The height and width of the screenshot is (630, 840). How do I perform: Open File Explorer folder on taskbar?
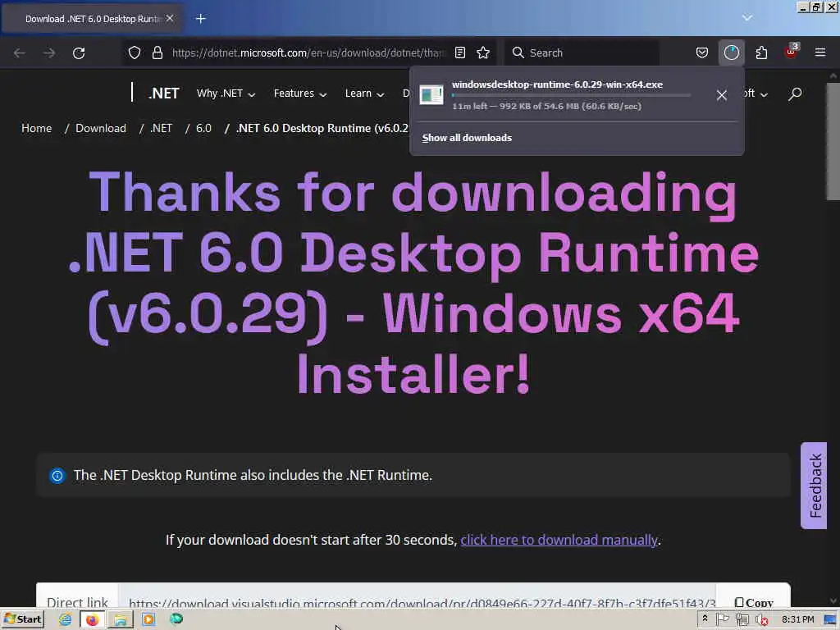click(x=121, y=619)
